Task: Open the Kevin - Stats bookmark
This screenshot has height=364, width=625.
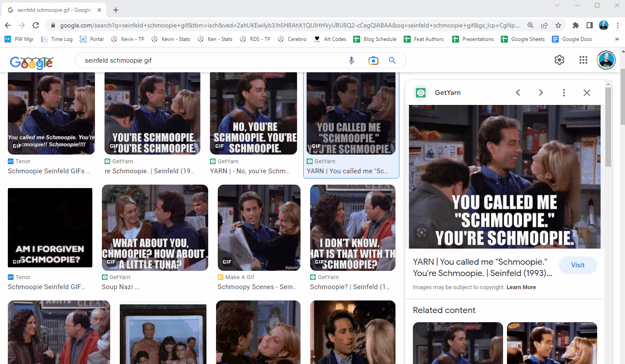Action: 170,39
